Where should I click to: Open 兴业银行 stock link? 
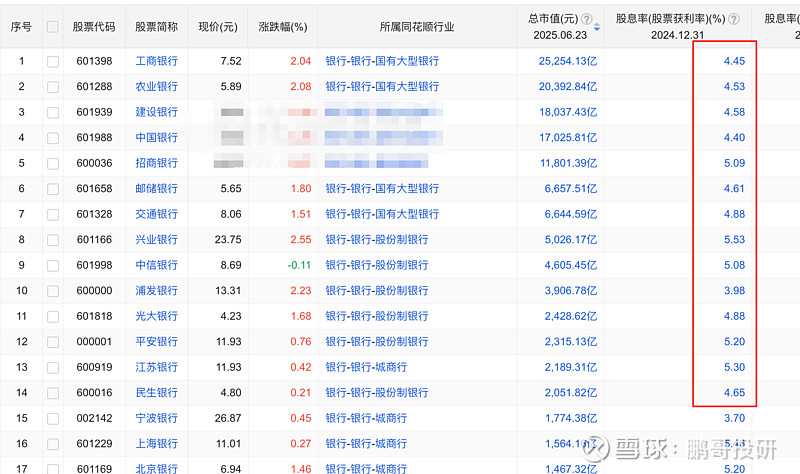(156, 240)
